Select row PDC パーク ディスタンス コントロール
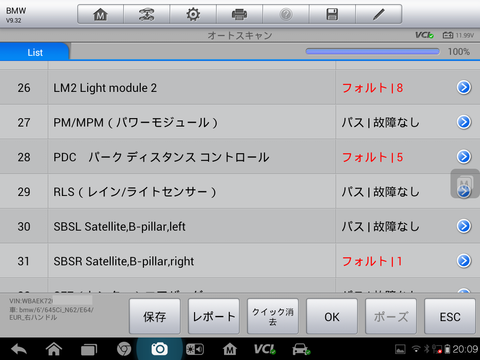This screenshot has height=360, width=480. (240, 157)
